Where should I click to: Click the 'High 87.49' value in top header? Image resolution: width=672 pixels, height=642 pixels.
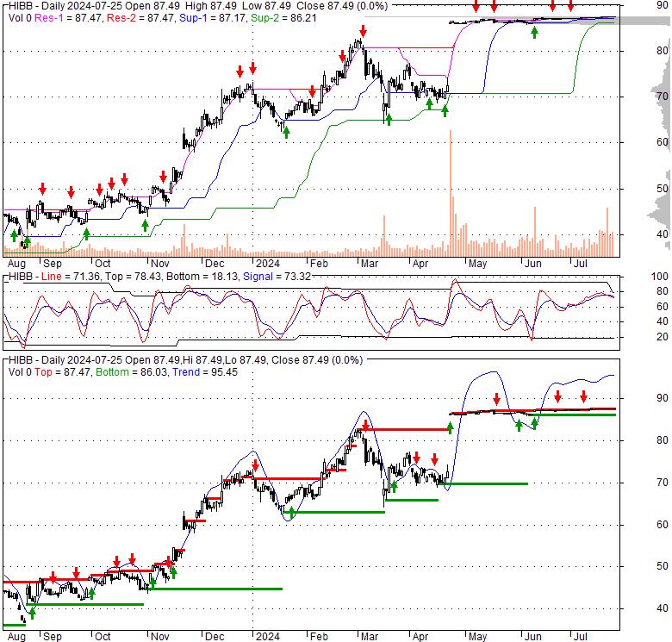[x=212, y=6]
